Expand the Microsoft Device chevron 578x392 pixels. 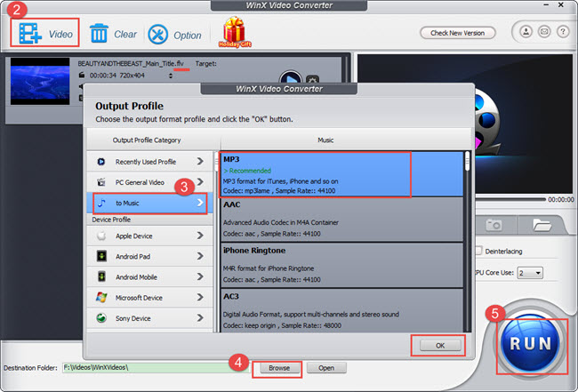point(200,297)
